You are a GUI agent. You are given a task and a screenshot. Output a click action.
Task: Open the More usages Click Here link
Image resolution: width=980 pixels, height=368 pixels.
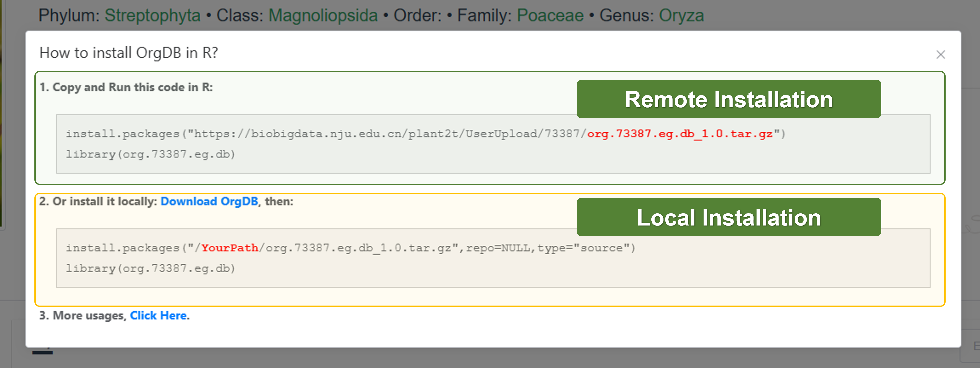point(158,315)
